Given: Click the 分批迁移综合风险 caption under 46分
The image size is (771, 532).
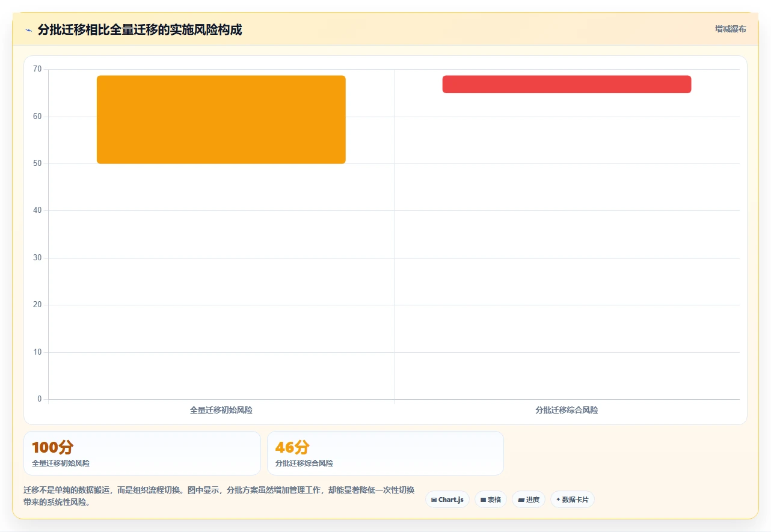Looking at the screenshot, I should pyautogui.click(x=304, y=463).
